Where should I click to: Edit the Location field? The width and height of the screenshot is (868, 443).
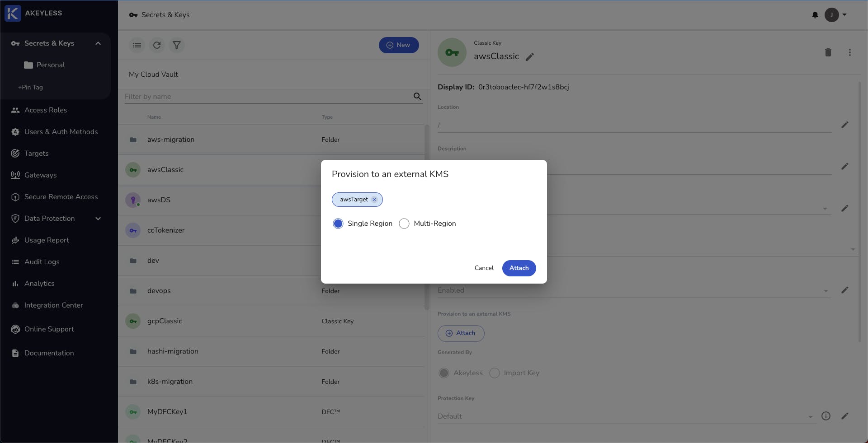(x=845, y=125)
